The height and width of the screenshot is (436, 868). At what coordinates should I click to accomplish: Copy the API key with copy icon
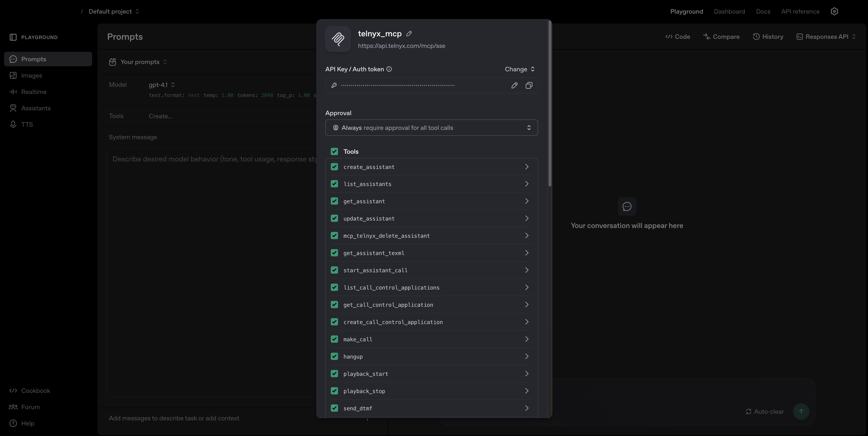tap(529, 86)
